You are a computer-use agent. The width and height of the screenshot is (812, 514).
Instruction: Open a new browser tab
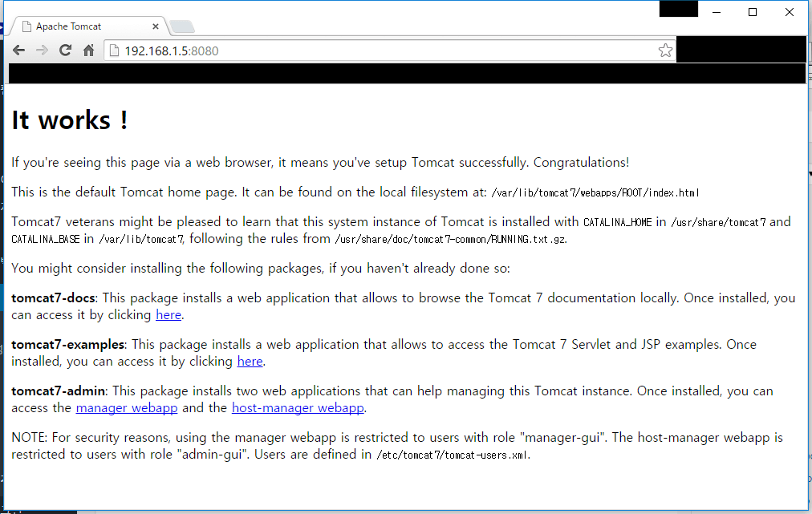(182, 26)
